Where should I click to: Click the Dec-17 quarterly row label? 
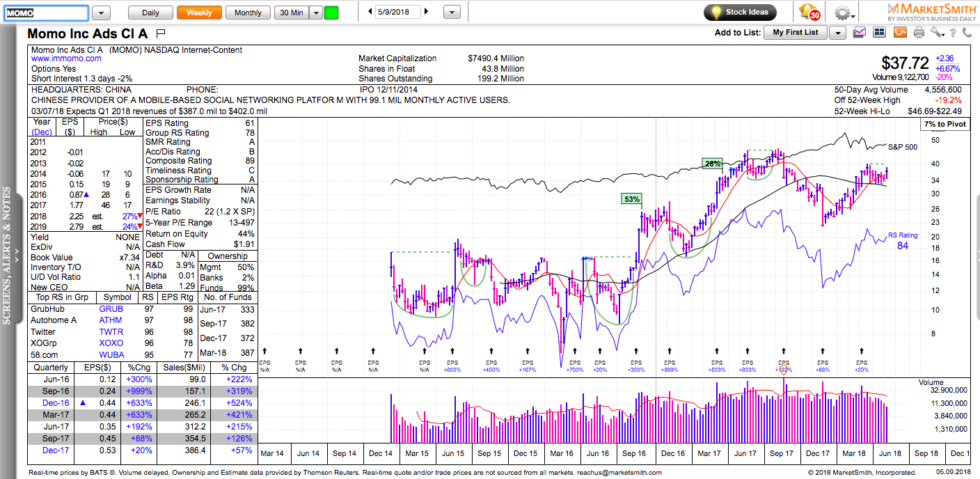click(55, 451)
